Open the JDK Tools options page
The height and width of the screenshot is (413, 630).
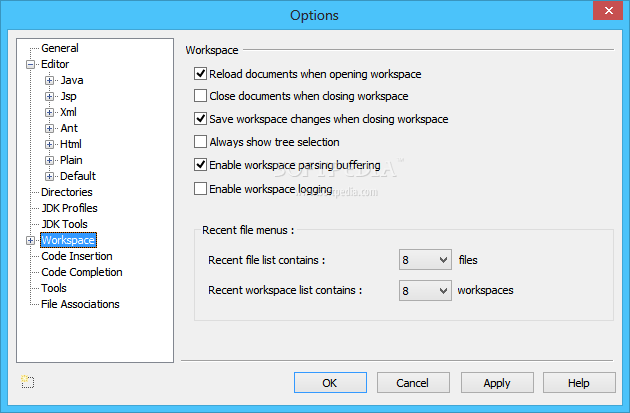point(64,224)
